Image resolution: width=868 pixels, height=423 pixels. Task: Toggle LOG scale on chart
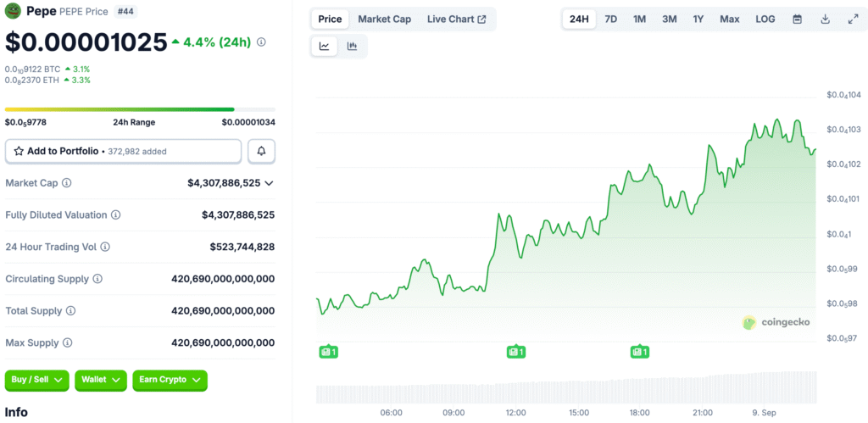click(765, 19)
